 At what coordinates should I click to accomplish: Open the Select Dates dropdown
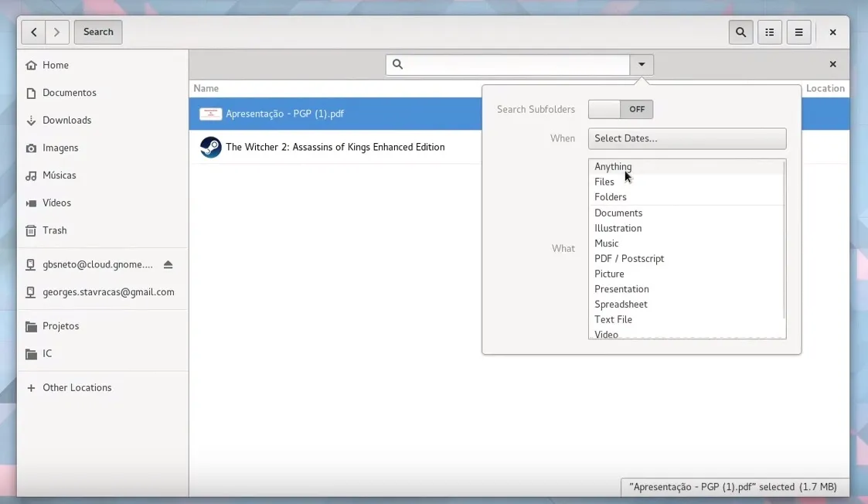coord(686,138)
